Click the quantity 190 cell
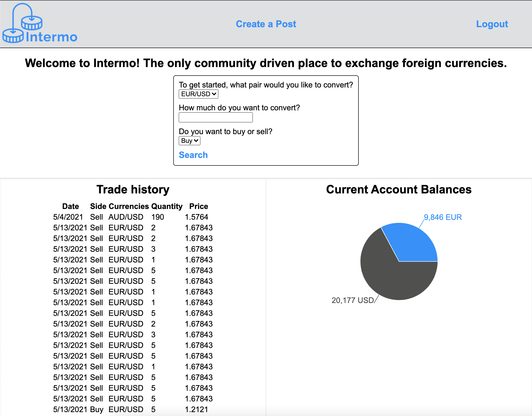 pos(158,217)
